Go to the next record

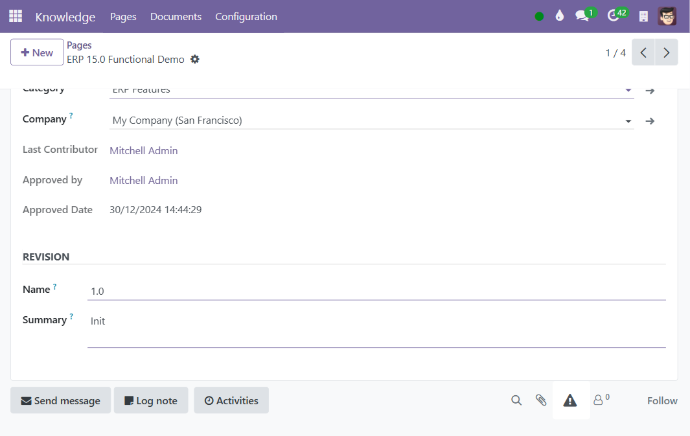tap(667, 52)
